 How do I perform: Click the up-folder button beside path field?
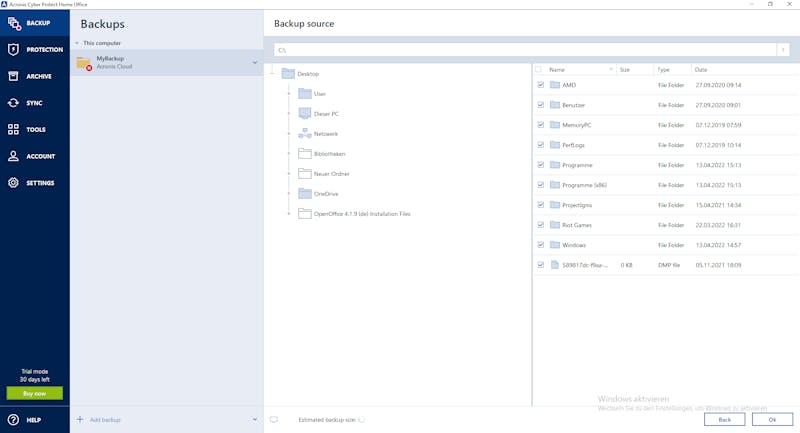point(783,49)
